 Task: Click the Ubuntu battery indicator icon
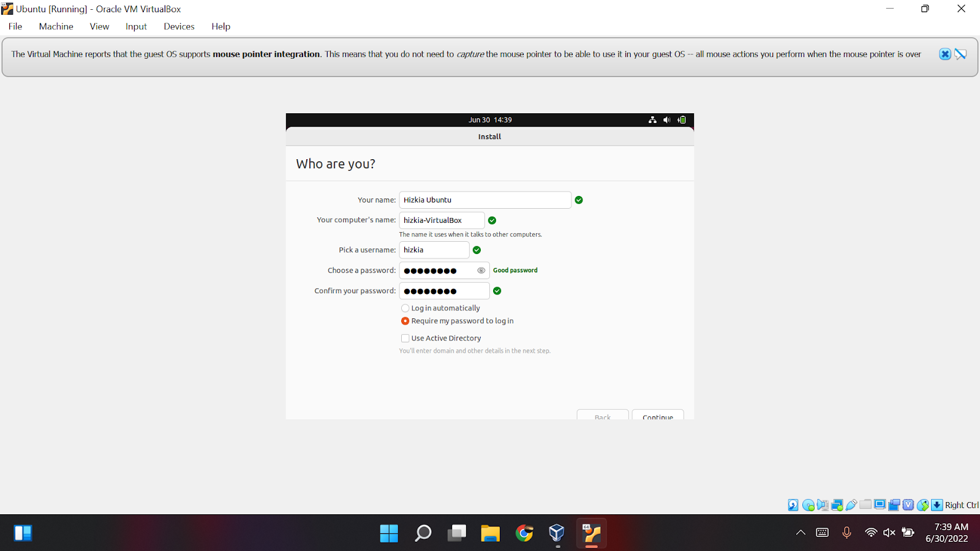(682, 120)
